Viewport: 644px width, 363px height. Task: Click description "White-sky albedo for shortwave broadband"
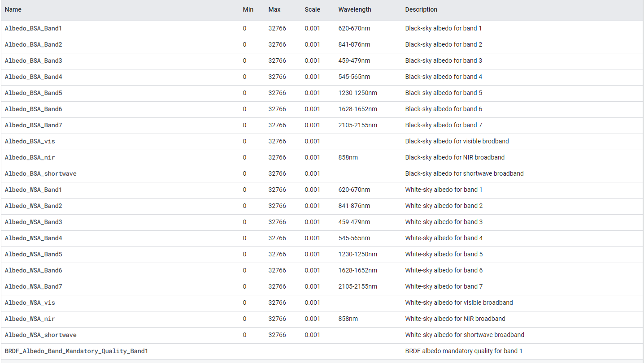[x=465, y=335]
